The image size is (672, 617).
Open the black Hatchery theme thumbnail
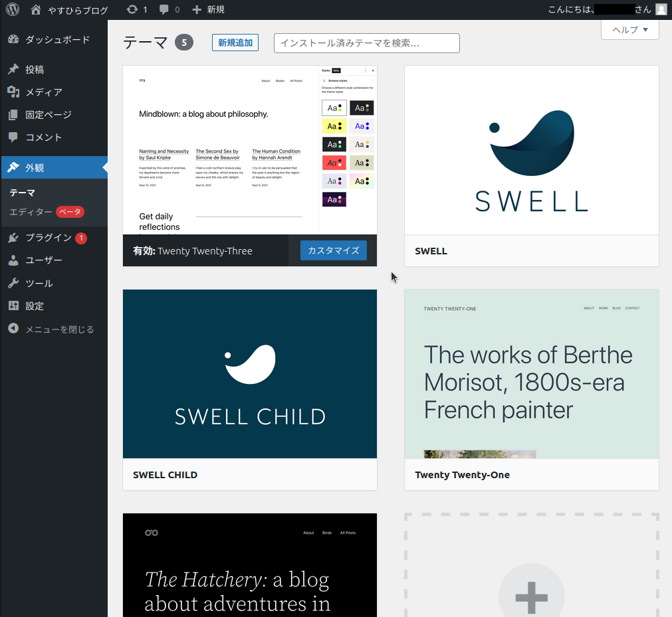250,565
